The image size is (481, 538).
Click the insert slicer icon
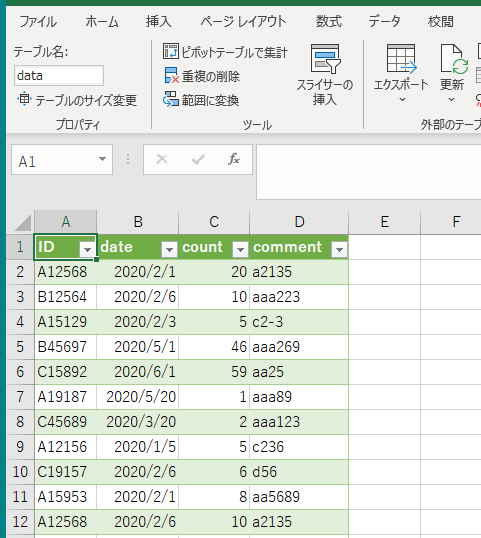pyautogui.click(x=325, y=59)
